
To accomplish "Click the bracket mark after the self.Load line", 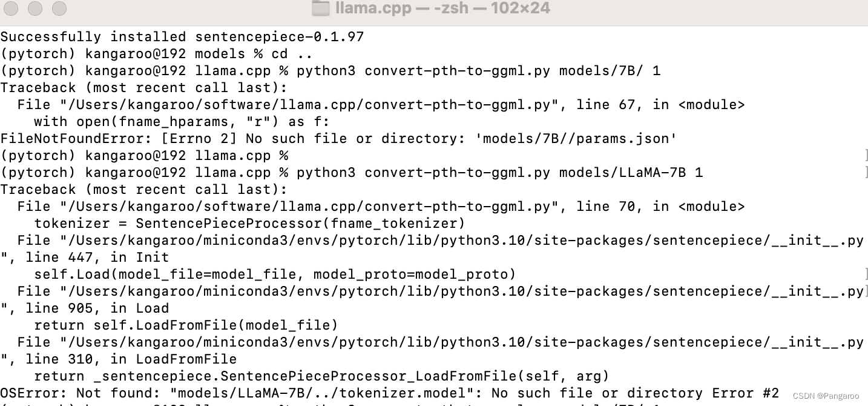I will 866,275.
